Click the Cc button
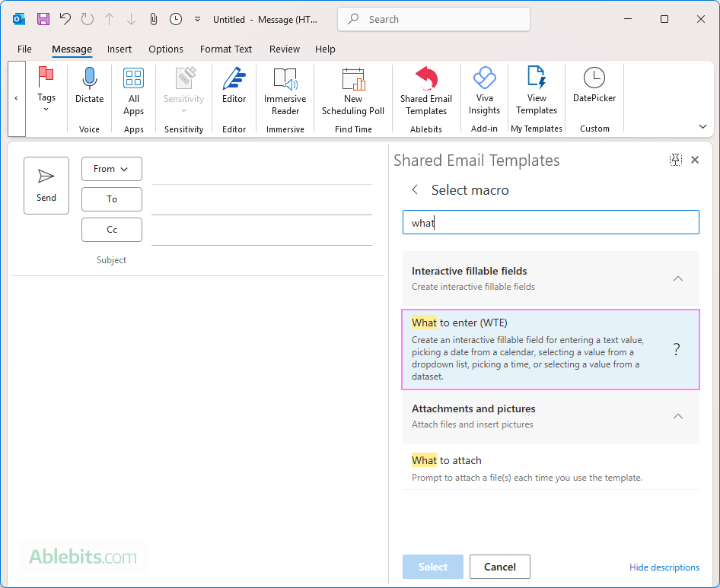 click(x=112, y=230)
